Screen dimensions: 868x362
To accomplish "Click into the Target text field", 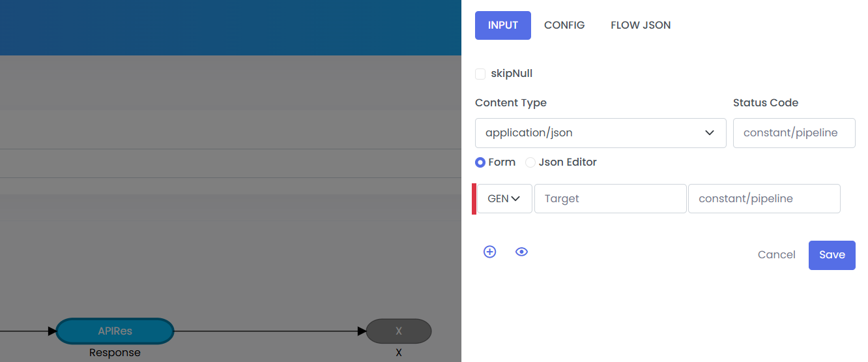I will coord(610,199).
